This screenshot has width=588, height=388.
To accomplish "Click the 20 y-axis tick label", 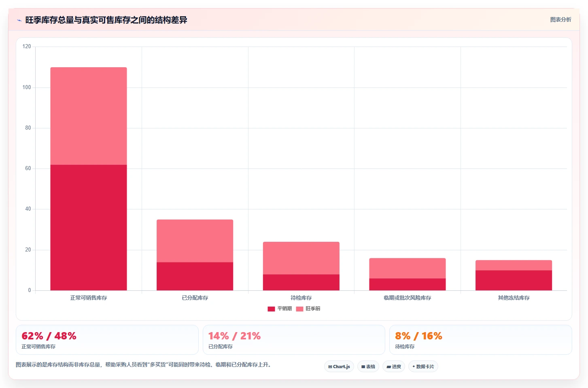I will tap(28, 249).
